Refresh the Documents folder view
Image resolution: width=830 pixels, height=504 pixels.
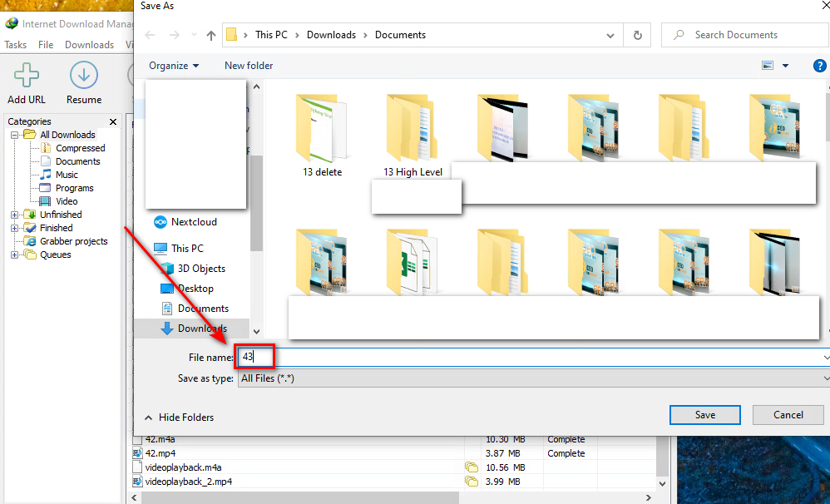point(638,36)
